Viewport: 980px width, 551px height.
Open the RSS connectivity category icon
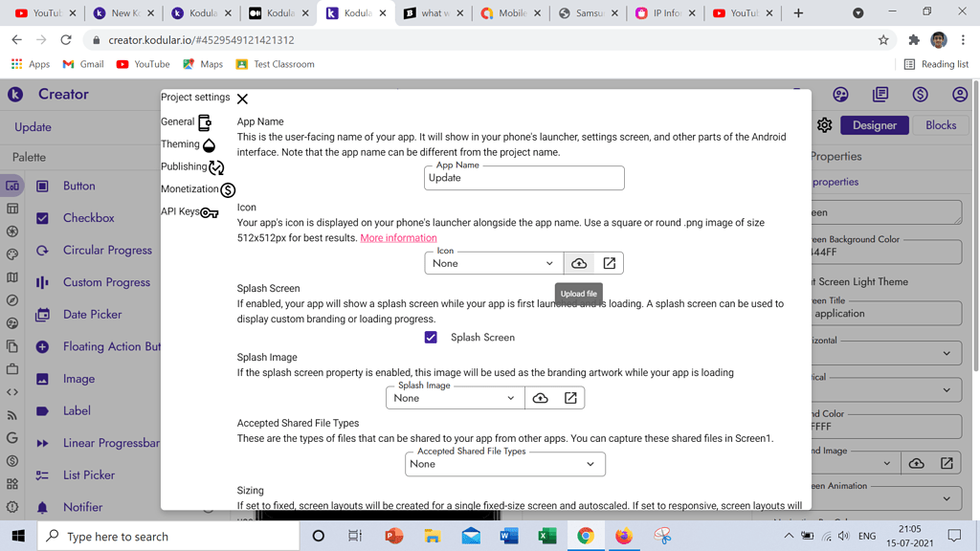click(x=11, y=415)
